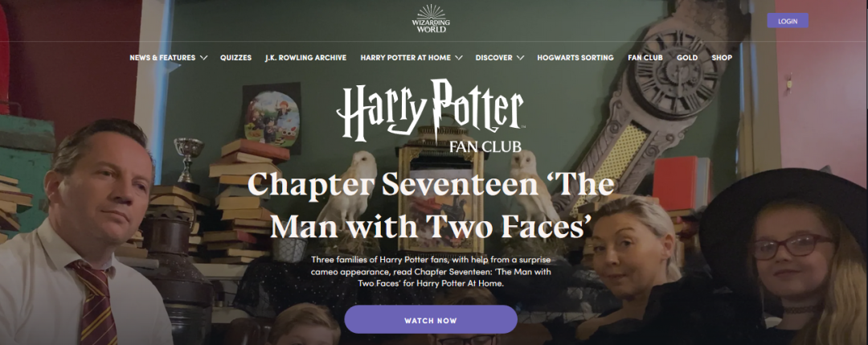The width and height of the screenshot is (868, 345).
Task: Expand the News & Features chevron
Action: [x=203, y=58]
